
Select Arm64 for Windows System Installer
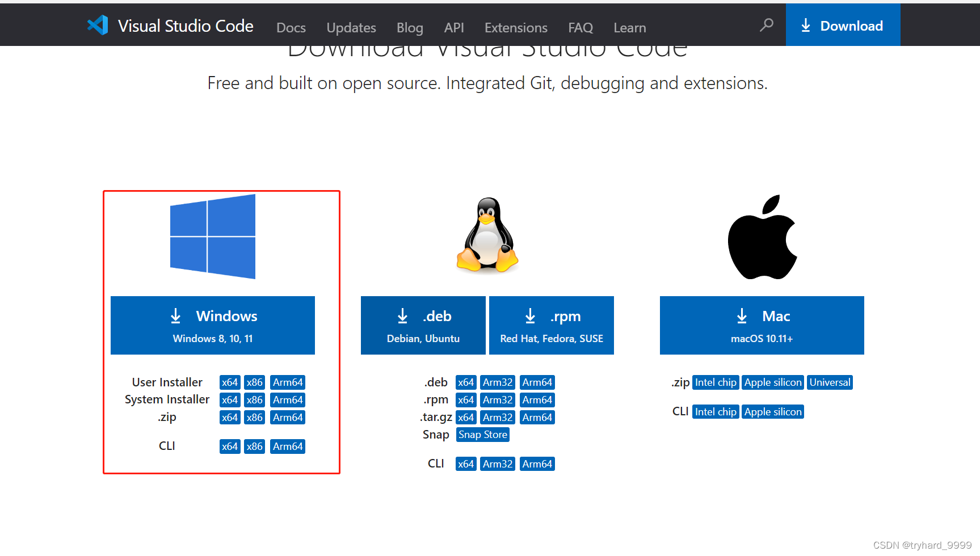[x=288, y=400]
